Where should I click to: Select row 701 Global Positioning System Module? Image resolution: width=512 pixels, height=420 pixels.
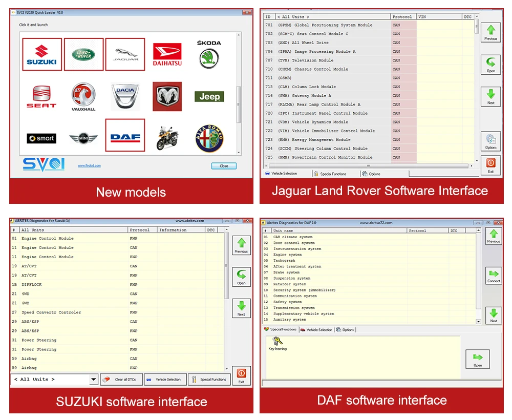369,25
